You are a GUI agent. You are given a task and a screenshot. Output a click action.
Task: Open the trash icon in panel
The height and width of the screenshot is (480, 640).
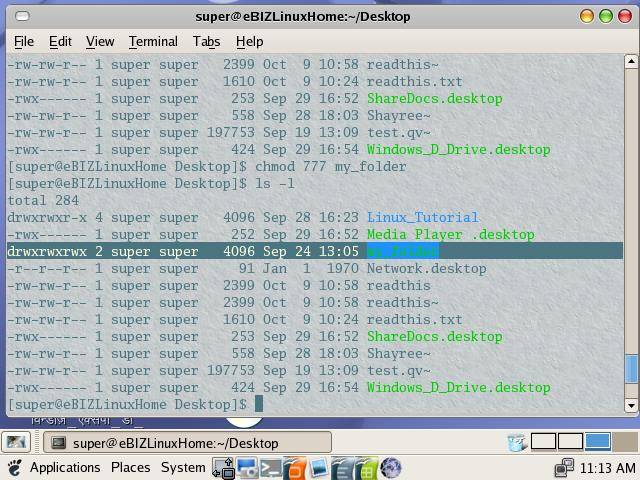(x=516, y=442)
